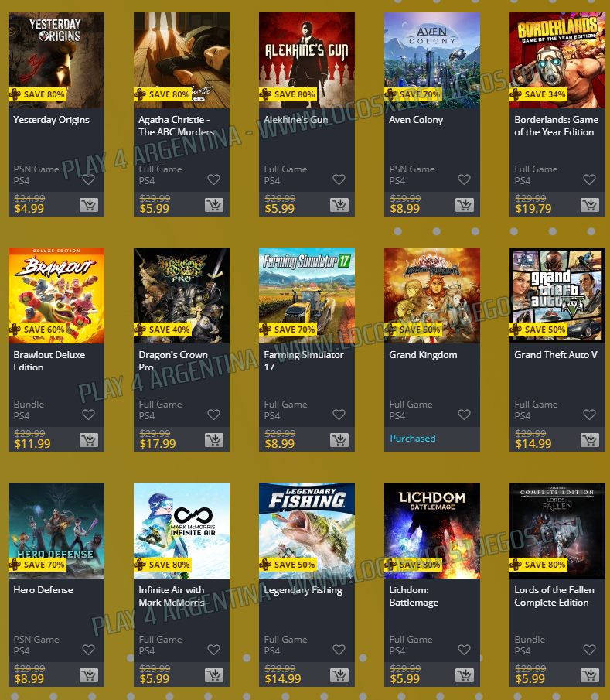Toggle wishlist heart for Lichdom: Battlemage
Image resolution: width=610 pixels, height=700 pixels.
(x=464, y=650)
